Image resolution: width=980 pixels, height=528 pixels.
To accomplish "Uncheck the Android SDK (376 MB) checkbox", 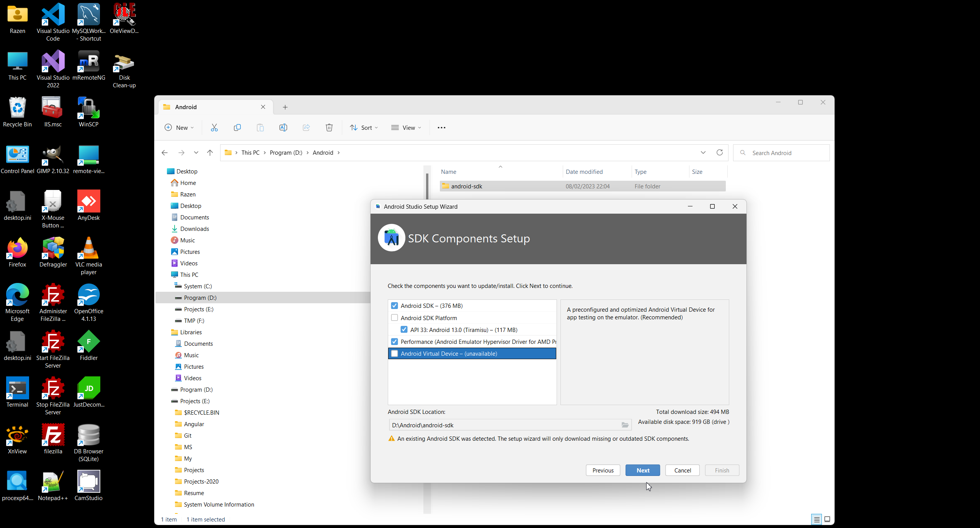I will [x=394, y=306].
